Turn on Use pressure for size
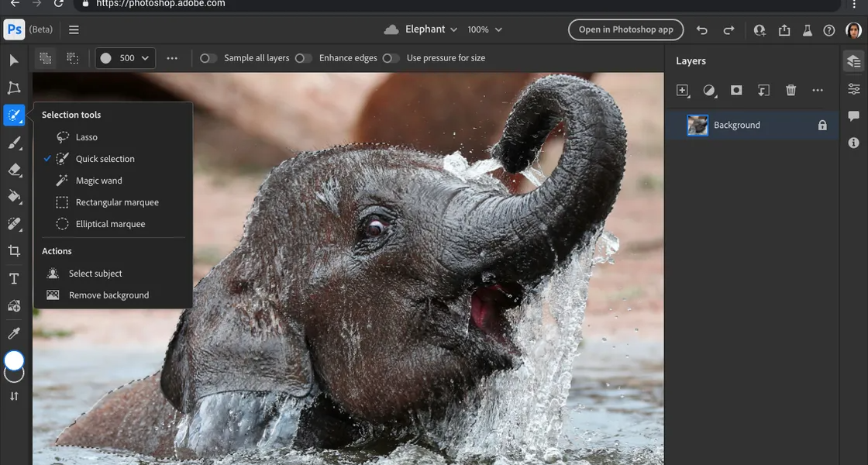This screenshot has height=465, width=868. point(391,57)
